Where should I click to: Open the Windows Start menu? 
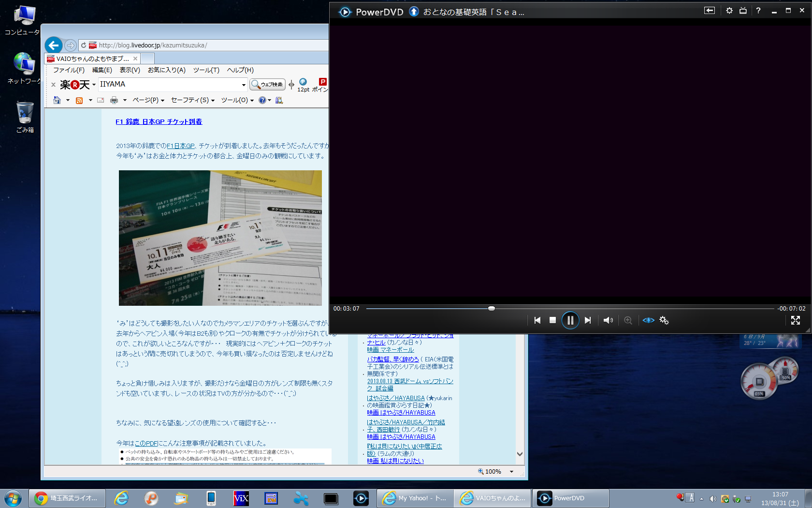pos(13,498)
